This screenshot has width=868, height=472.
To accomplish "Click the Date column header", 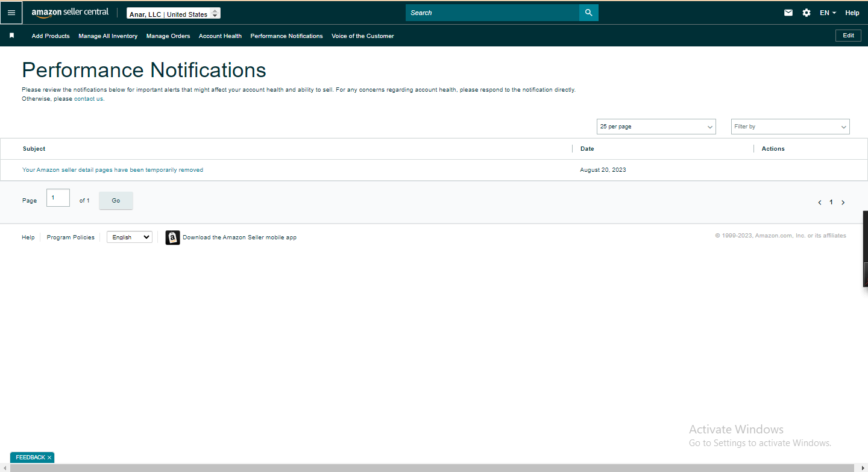I will (587, 149).
